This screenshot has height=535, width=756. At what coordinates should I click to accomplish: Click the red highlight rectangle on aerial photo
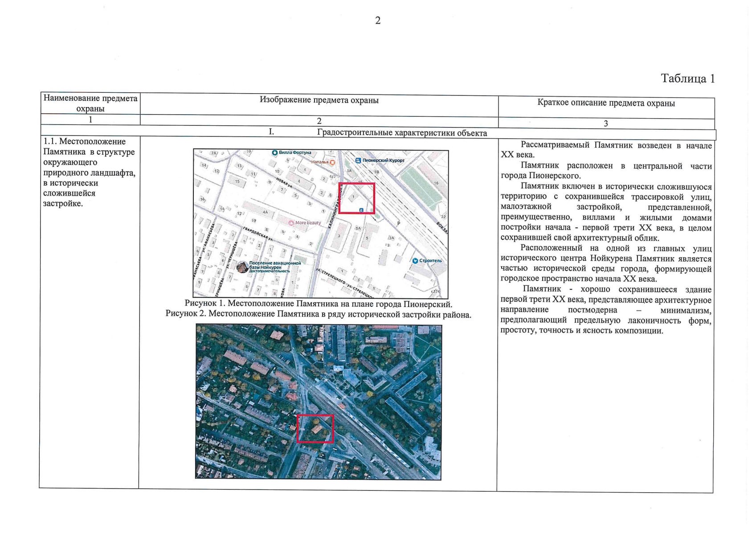[x=315, y=428]
